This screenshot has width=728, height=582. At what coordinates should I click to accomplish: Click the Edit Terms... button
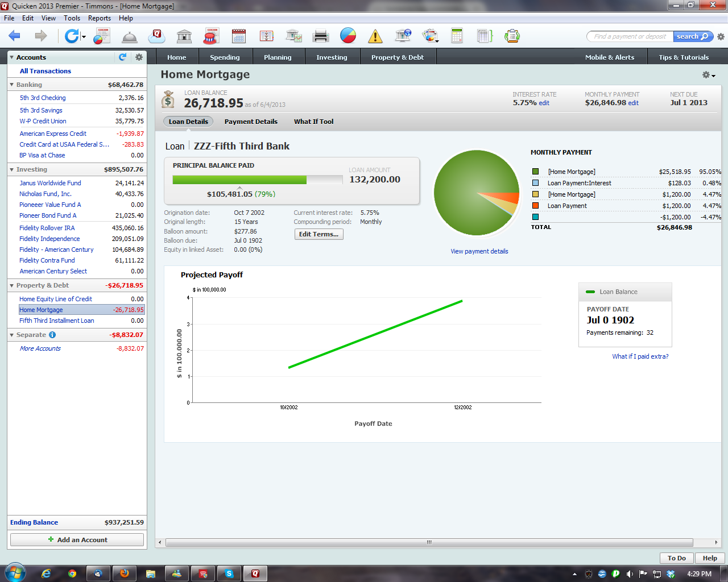point(318,234)
